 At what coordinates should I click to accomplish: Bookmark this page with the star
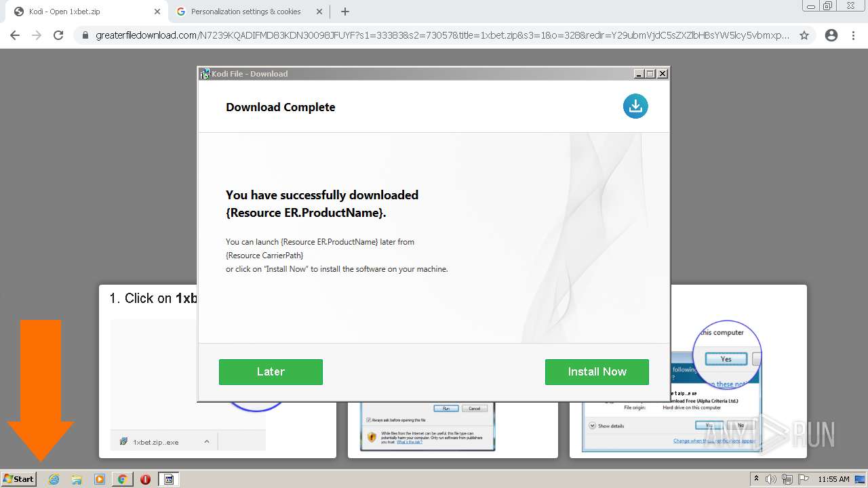coord(804,35)
